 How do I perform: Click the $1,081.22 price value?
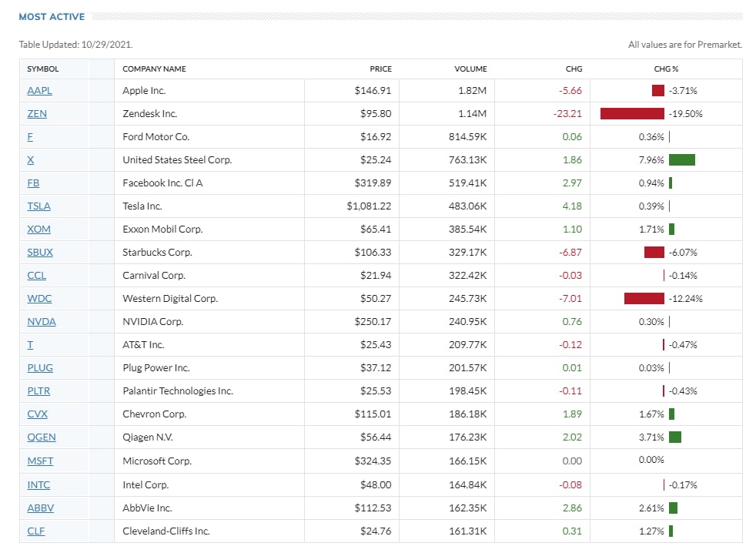[369, 206]
